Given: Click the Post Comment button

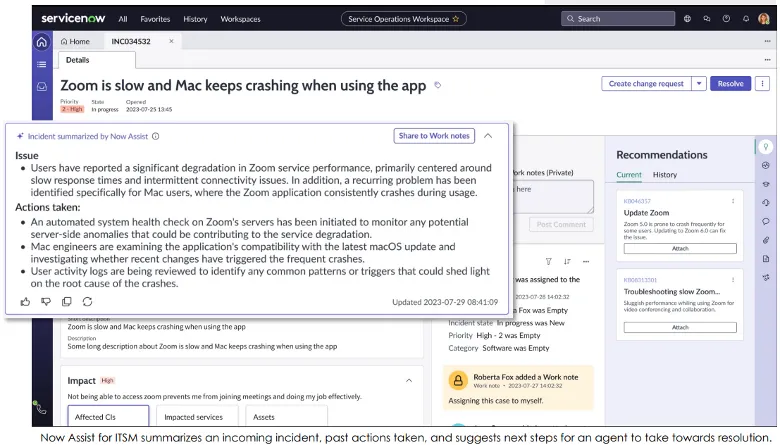Looking at the screenshot, I should tap(561, 225).
